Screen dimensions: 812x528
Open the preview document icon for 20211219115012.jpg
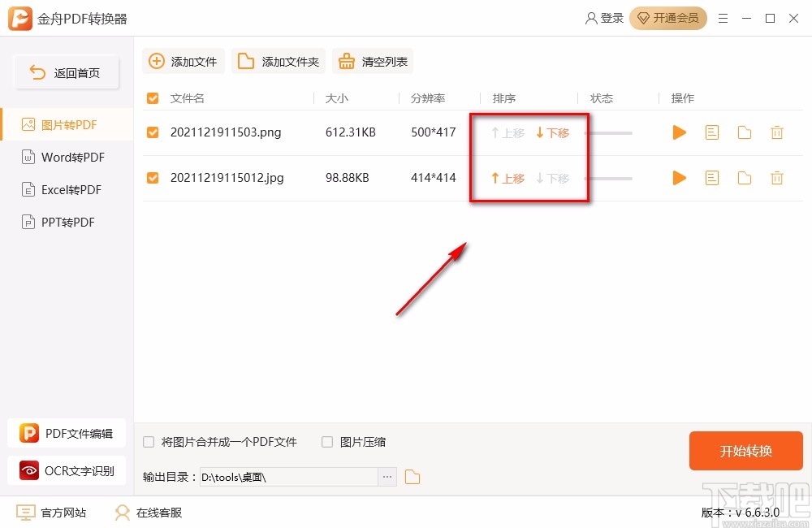(x=712, y=178)
